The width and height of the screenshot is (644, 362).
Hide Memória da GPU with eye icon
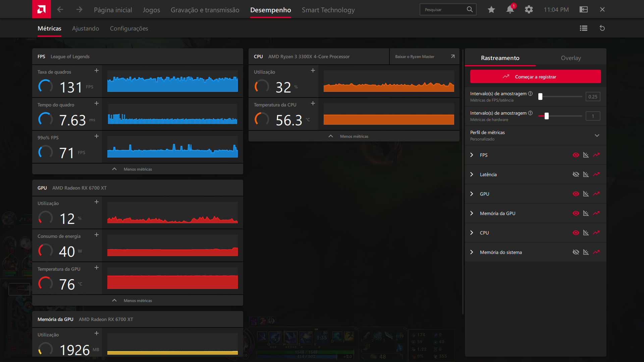point(576,213)
